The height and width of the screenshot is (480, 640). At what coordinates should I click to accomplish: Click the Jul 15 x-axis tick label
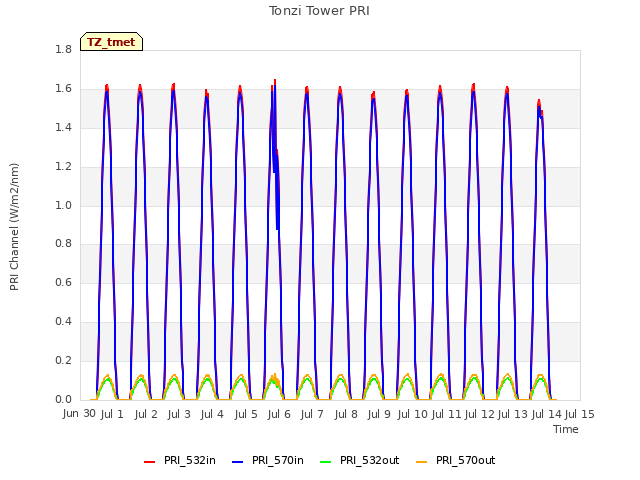click(x=579, y=414)
